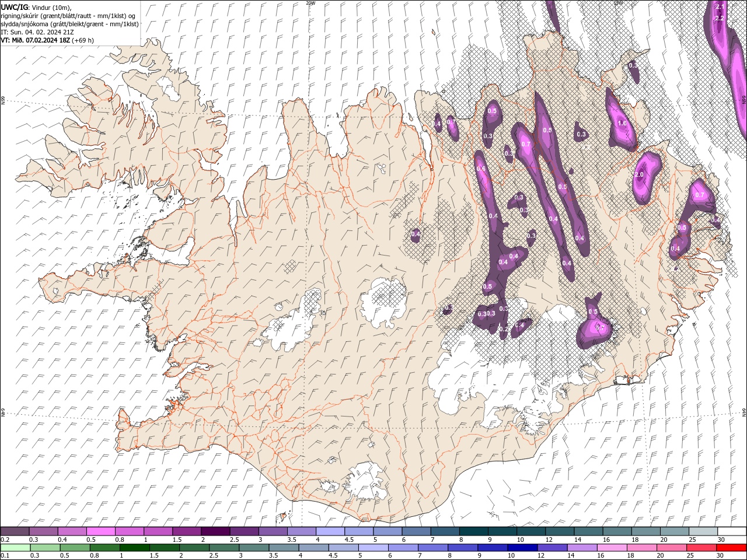Select the 0.5 green swatch in the lower legend row
The height and width of the screenshot is (560, 747).
(75, 548)
